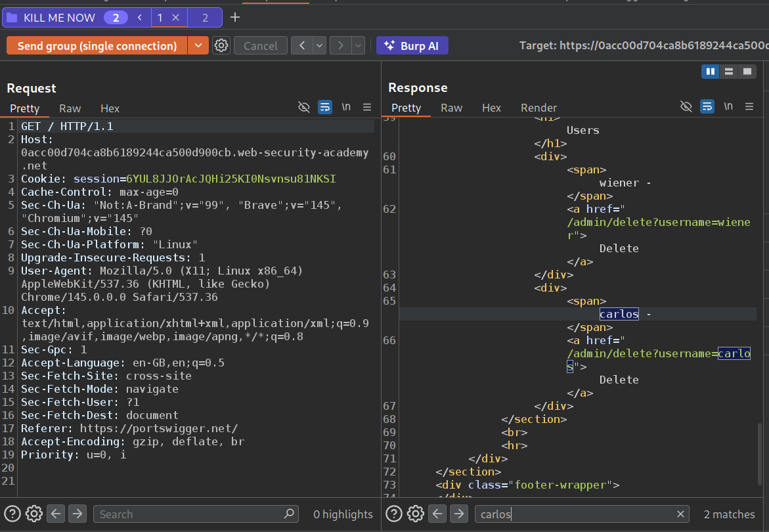Screen dimensions: 769x532
Task: Launch the Burp AI button
Action: click(x=412, y=46)
